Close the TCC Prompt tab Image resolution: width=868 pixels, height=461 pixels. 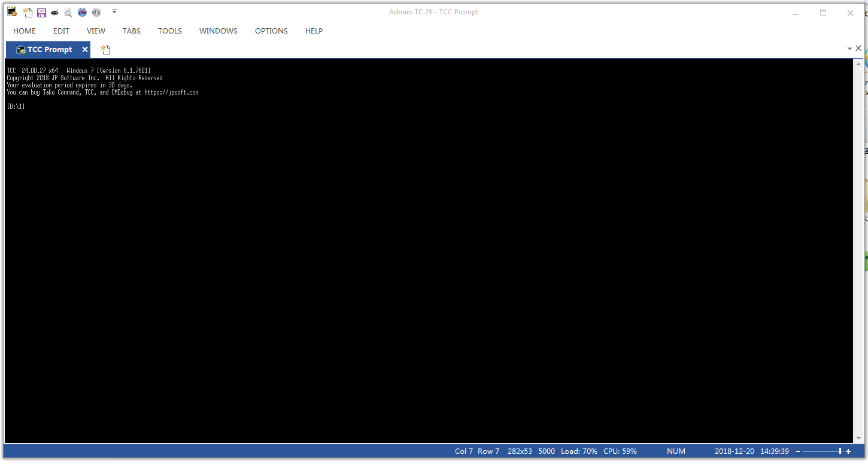tap(85, 50)
